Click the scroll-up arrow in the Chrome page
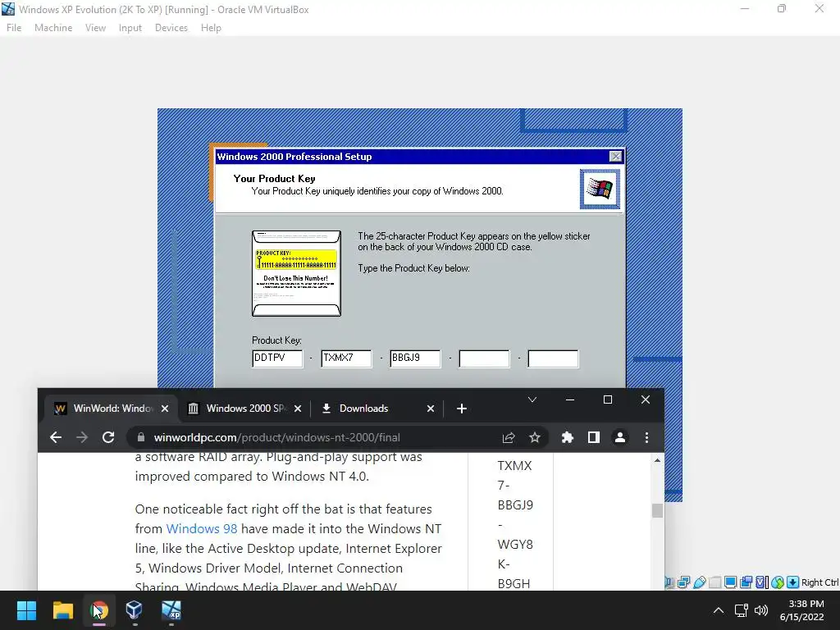The height and width of the screenshot is (630, 840). click(657, 461)
